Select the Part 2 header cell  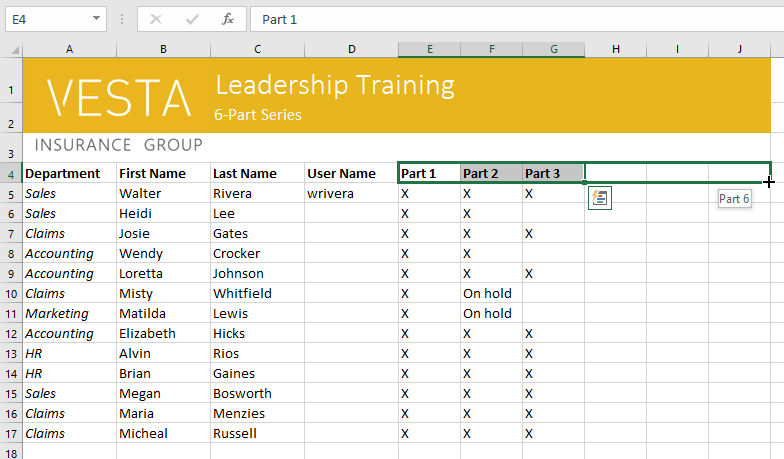coord(491,173)
